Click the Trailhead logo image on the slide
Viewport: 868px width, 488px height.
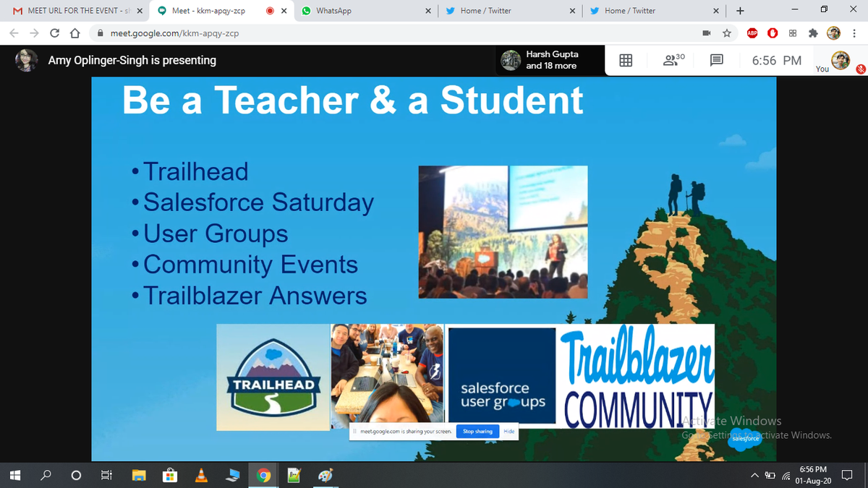[x=273, y=377]
